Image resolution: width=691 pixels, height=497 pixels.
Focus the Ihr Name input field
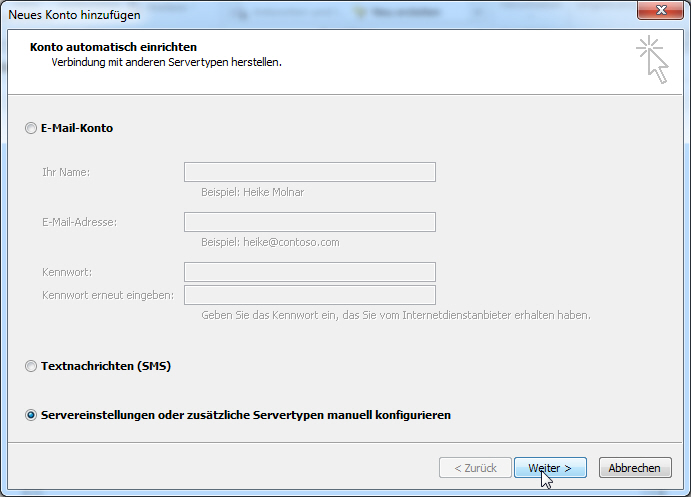point(310,172)
